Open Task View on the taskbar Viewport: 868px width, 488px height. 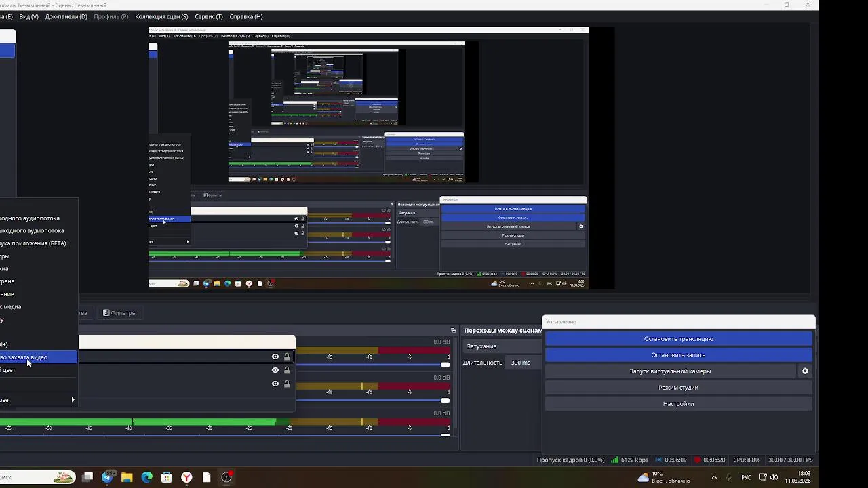(87, 477)
